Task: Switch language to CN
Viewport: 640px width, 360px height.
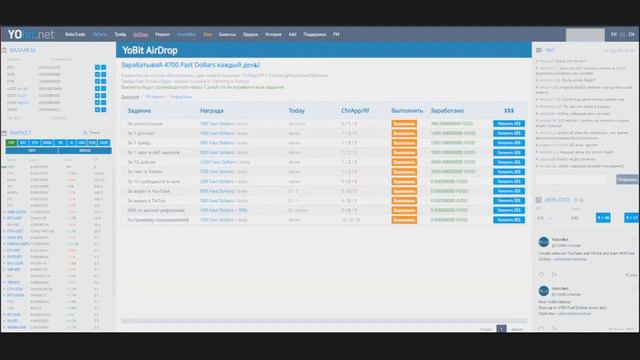Action: (631, 35)
